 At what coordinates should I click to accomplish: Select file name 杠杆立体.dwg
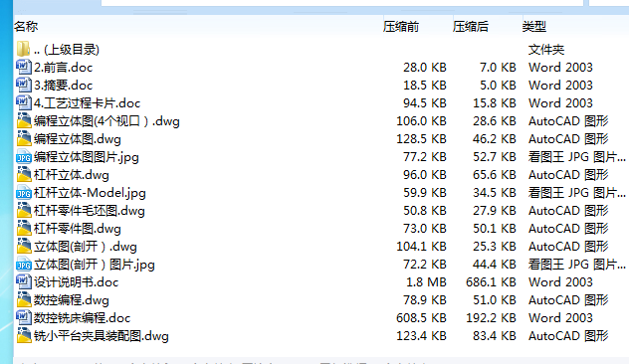coord(72,175)
